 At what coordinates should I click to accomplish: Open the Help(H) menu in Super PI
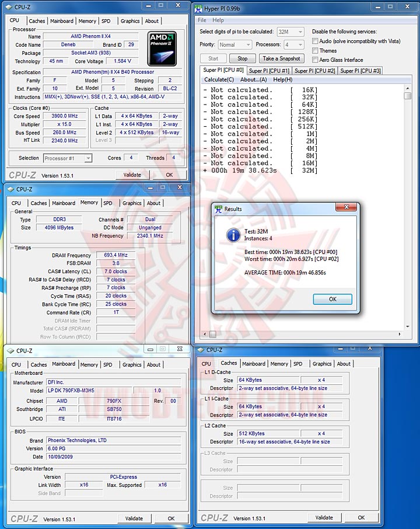tap(282, 79)
